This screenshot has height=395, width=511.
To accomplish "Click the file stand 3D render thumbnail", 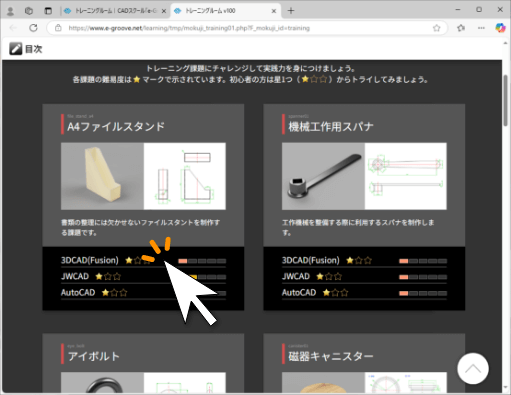I will point(102,176).
